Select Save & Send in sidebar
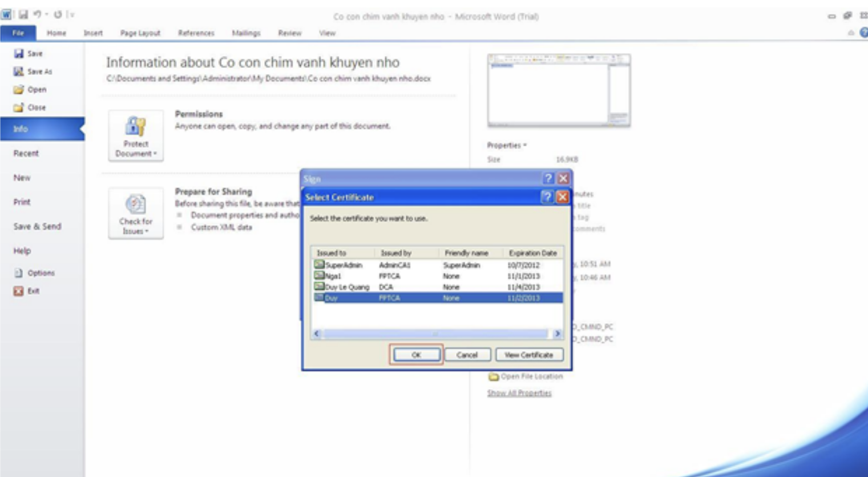The width and height of the screenshot is (868, 477). pyautogui.click(x=38, y=226)
